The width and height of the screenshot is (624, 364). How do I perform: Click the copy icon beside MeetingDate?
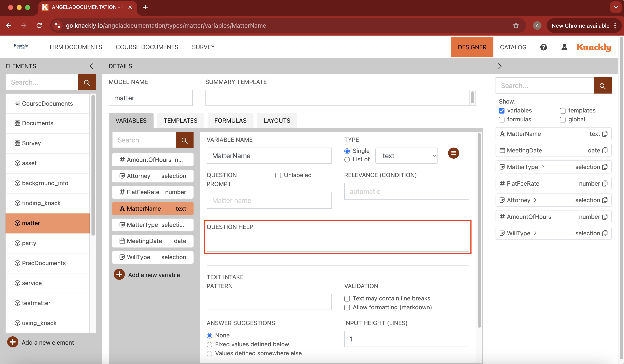pyautogui.click(x=605, y=150)
